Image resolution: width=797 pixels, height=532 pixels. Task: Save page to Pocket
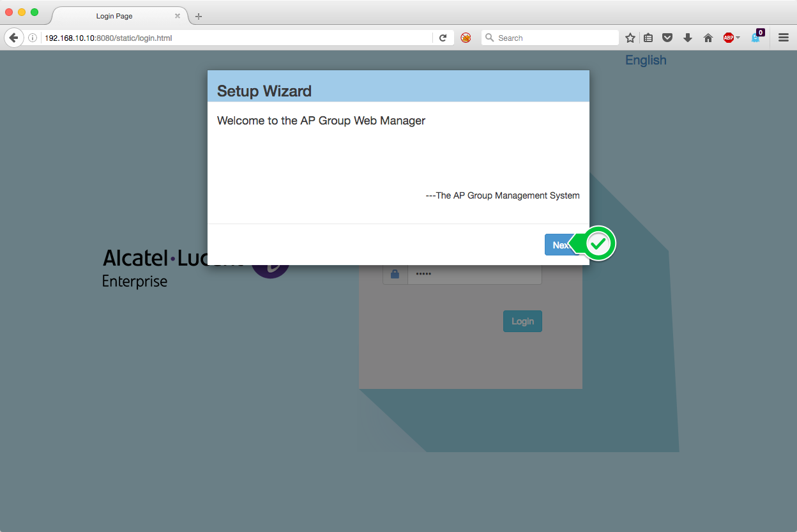(667, 38)
